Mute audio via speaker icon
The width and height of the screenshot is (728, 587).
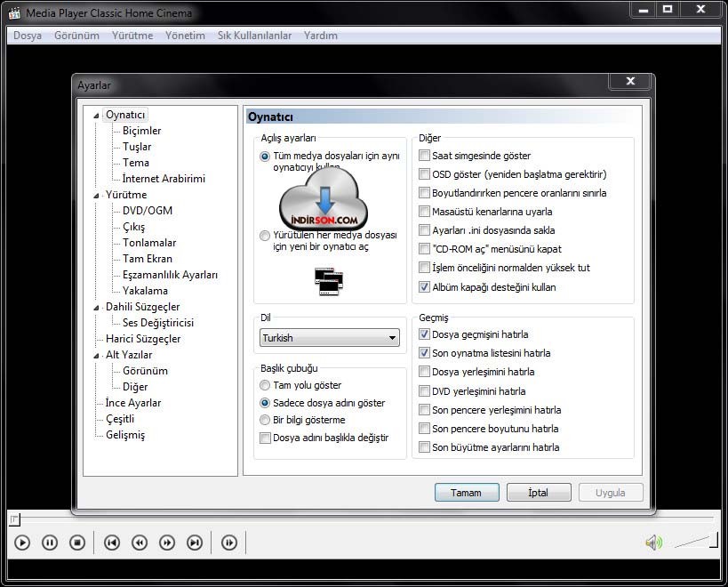[x=653, y=543]
